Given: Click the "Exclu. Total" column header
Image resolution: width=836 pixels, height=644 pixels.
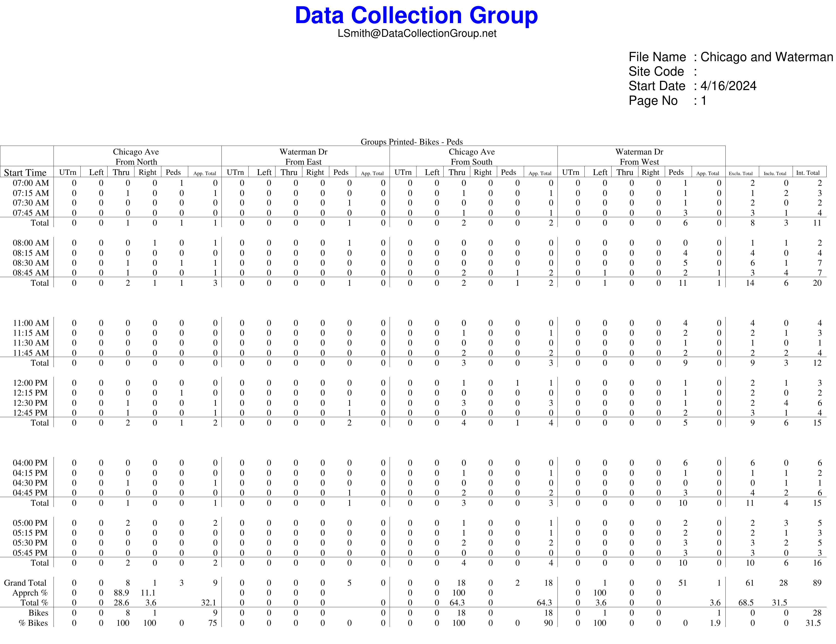Looking at the screenshot, I should click(x=741, y=174).
